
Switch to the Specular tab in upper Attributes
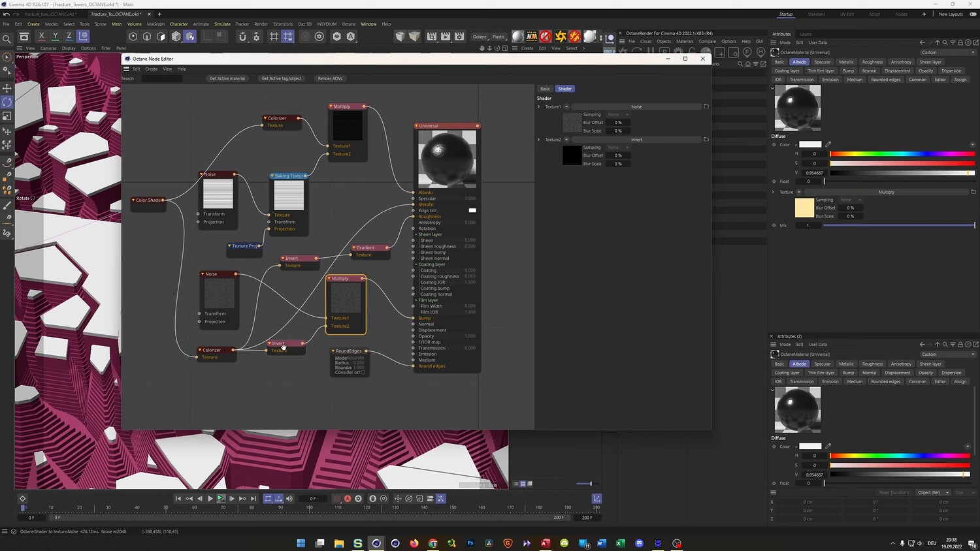(823, 62)
